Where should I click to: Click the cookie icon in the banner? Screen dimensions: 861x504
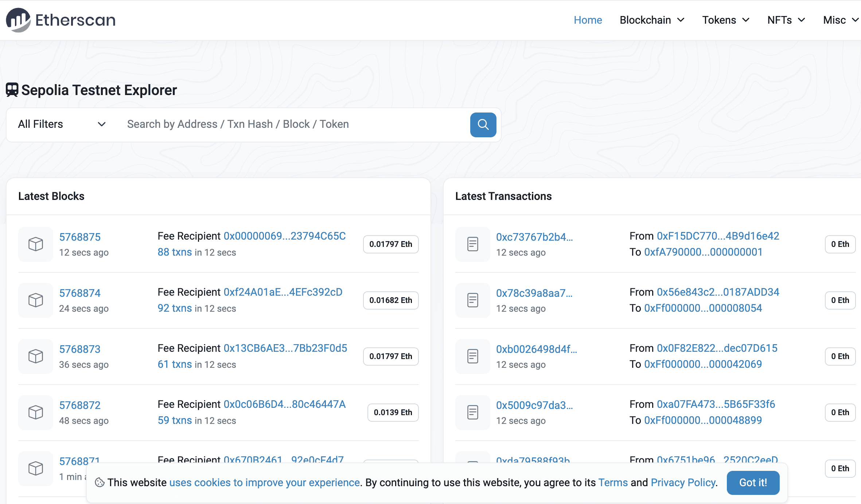(x=100, y=483)
